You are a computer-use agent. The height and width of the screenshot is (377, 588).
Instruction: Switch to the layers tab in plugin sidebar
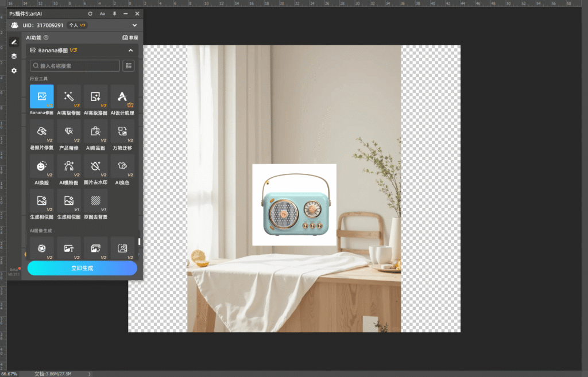pos(14,56)
